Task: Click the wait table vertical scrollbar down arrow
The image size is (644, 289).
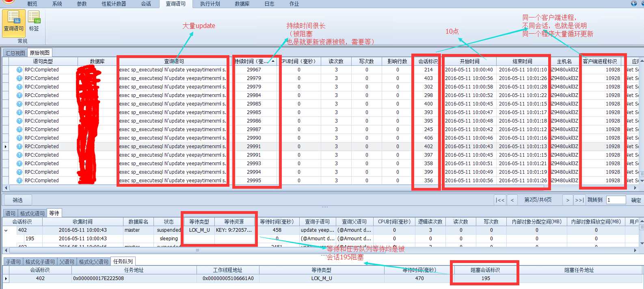Action: [641, 243]
